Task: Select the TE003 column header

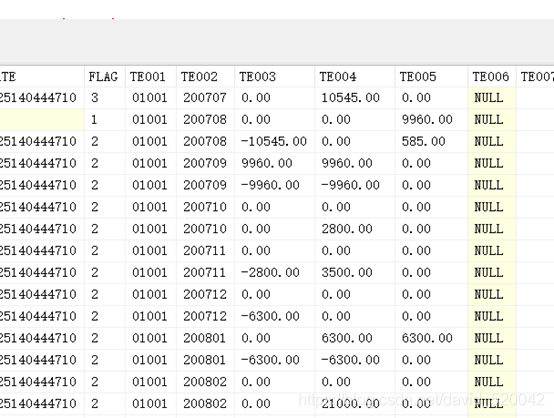Action: (274, 77)
